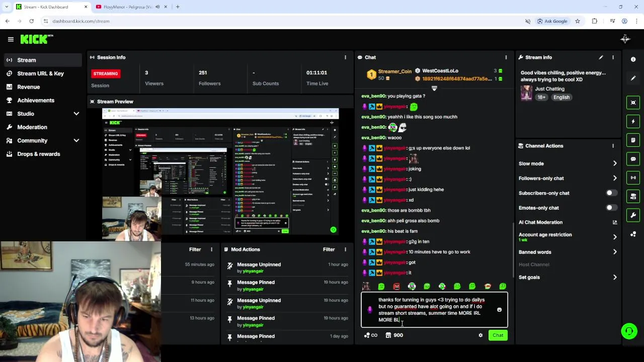Viewport: 644px width, 362px height.
Task: Send message with green Chat button
Action: [x=498, y=335]
